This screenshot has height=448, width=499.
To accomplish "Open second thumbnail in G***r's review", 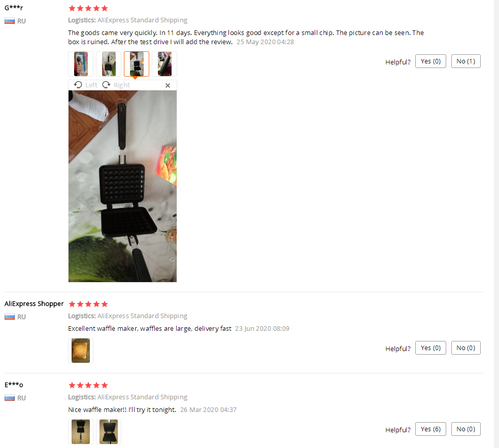I will click(x=109, y=64).
